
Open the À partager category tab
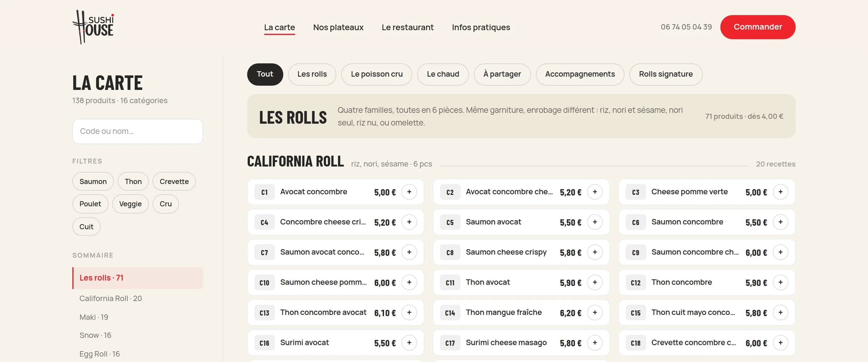click(x=502, y=74)
